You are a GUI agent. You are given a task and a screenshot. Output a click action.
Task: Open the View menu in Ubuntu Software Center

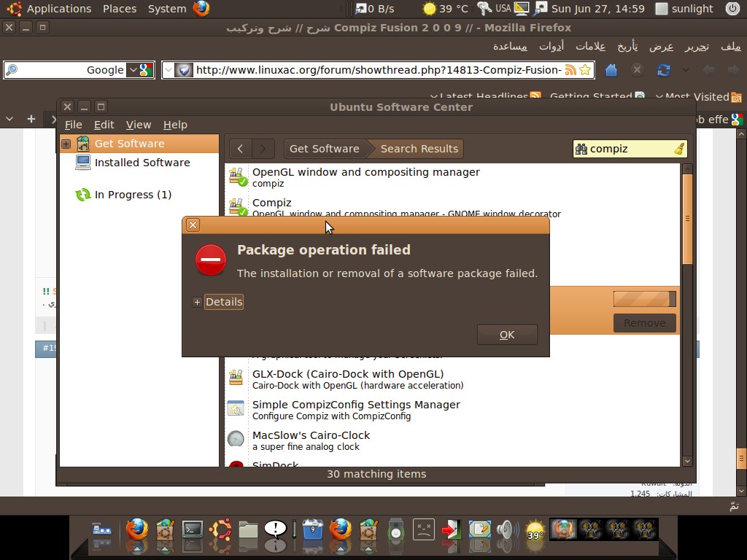[139, 125]
